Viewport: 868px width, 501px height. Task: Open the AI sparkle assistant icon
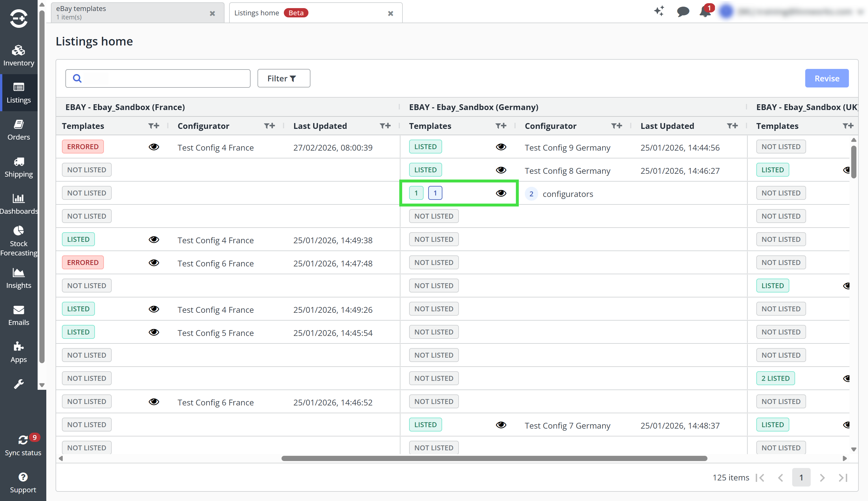(x=659, y=11)
